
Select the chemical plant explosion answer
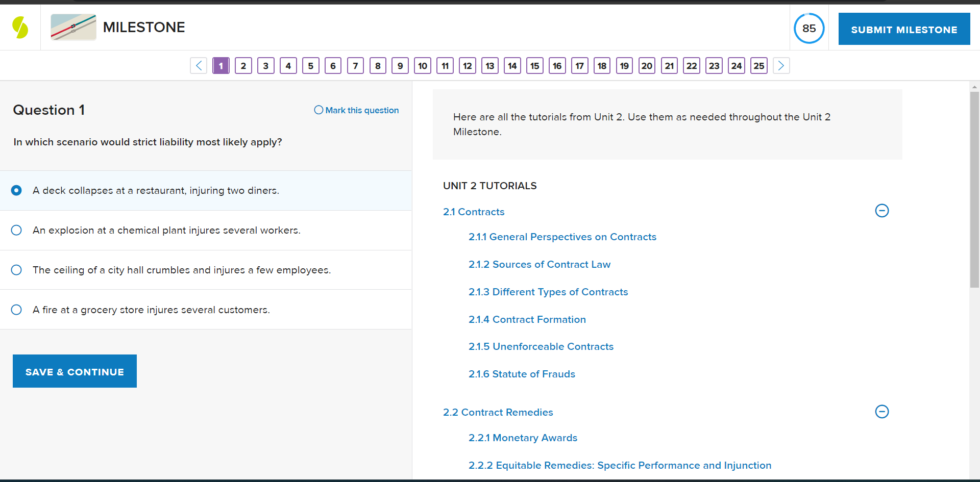(x=206, y=230)
